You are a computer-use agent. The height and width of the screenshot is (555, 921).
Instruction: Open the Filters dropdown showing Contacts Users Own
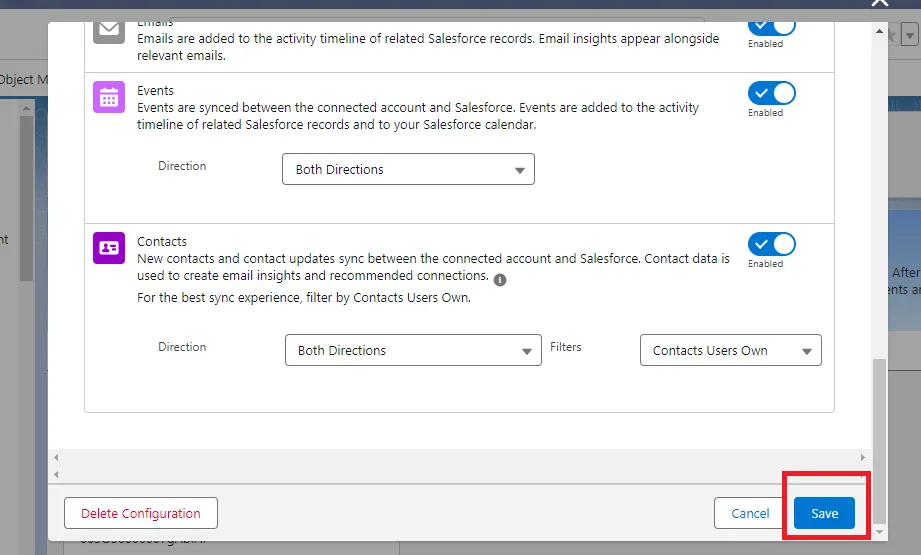730,350
